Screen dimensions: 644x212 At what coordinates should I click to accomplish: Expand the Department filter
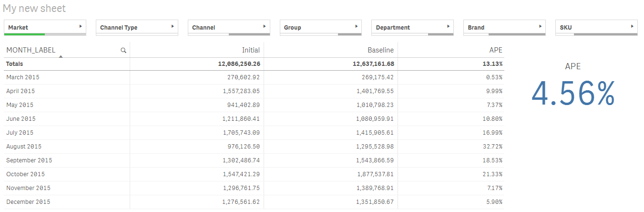click(448, 27)
